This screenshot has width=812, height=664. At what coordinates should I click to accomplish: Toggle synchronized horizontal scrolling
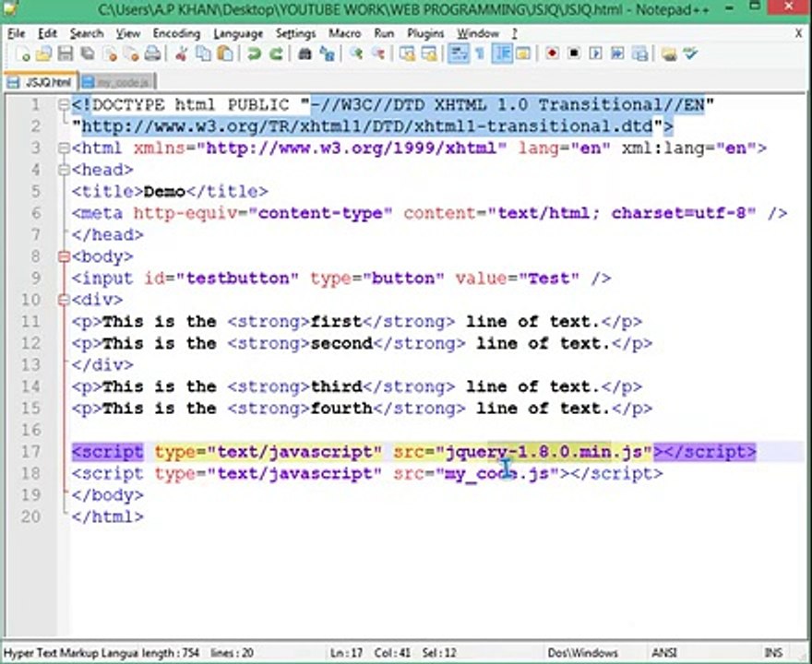click(x=429, y=53)
